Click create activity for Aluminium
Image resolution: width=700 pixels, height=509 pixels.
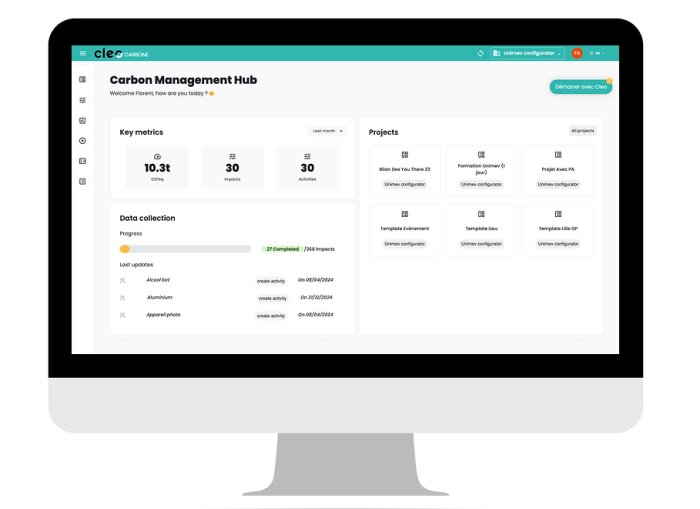272,298
